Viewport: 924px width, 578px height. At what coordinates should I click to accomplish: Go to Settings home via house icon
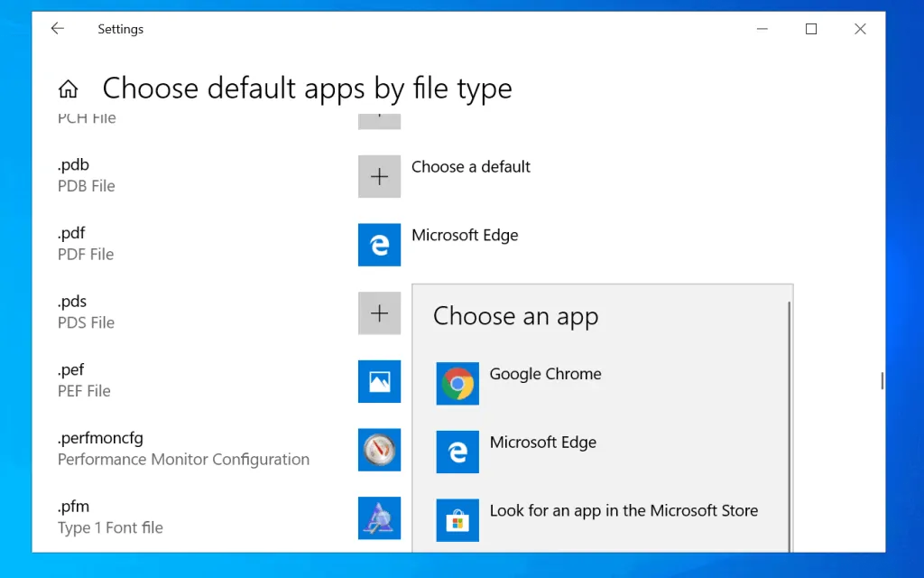tap(68, 89)
